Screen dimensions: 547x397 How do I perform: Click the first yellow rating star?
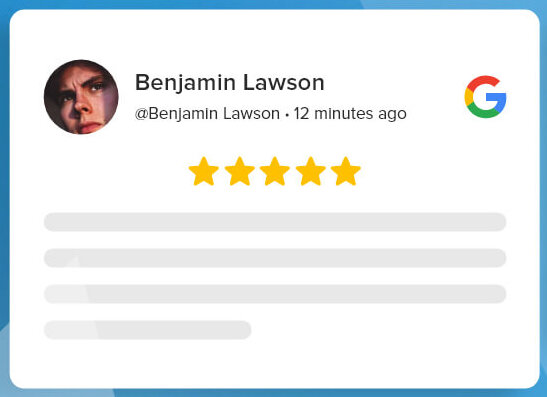[x=204, y=171]
